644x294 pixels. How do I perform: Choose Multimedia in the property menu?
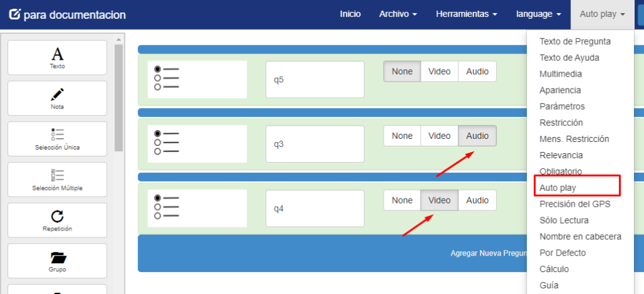point(560,74)
